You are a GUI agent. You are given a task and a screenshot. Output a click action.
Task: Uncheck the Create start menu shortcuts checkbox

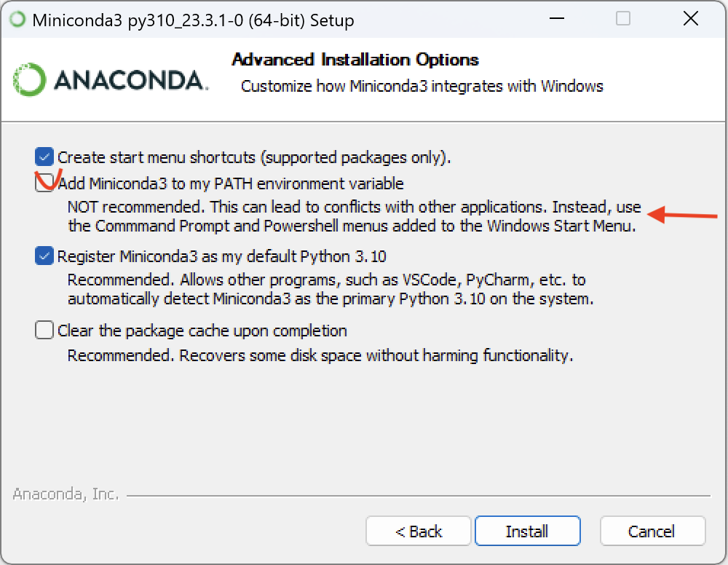click(x=44, y=157)
